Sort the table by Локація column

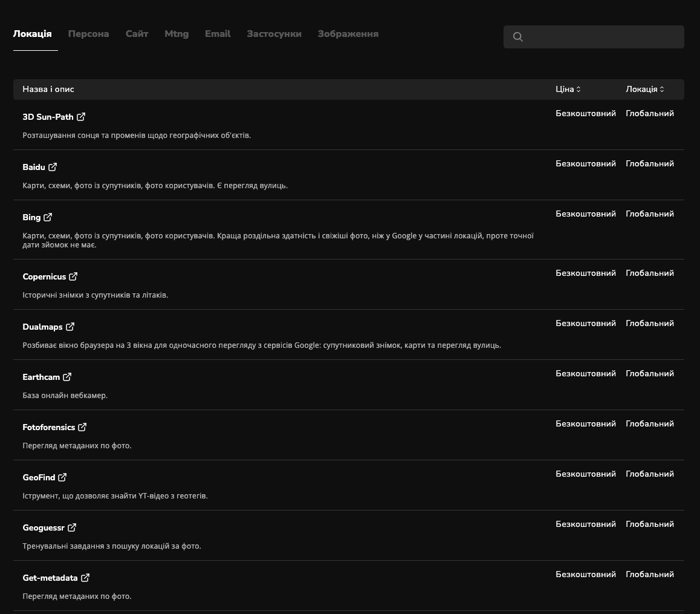coord(644,89)
